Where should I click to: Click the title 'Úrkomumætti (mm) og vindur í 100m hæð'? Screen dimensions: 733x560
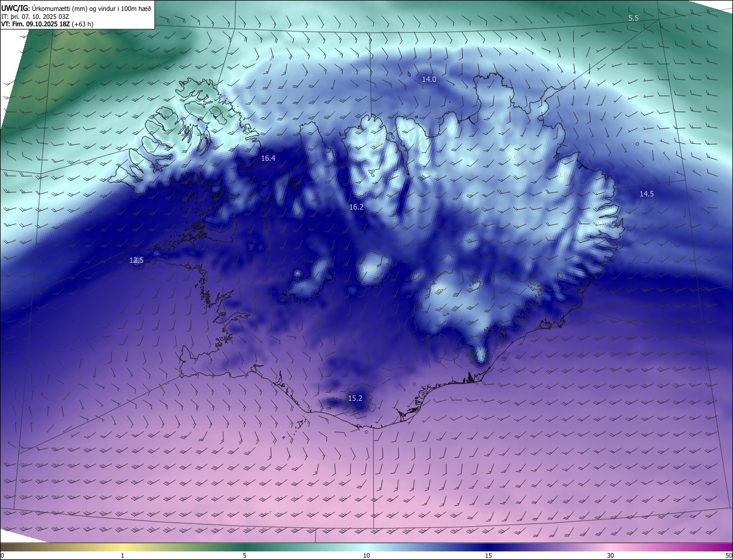point(92,7)
